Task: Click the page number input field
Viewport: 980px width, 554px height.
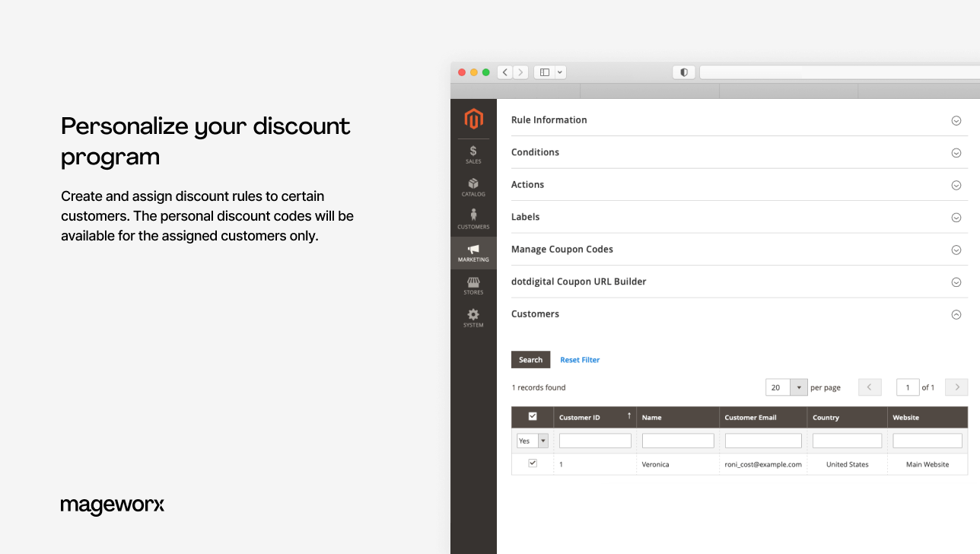Action: pos(907,387)
